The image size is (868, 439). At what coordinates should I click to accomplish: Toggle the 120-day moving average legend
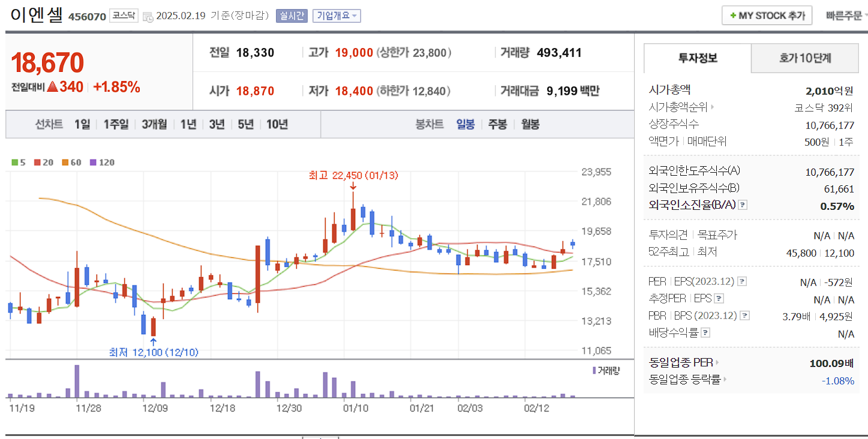95,162
